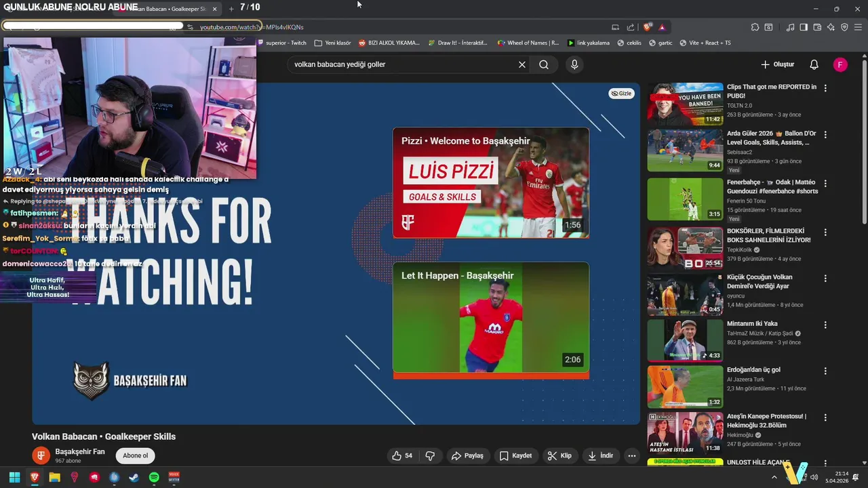Open the browser extensions puzzle icon
868x488 pixels.
(x=755, y=27)
